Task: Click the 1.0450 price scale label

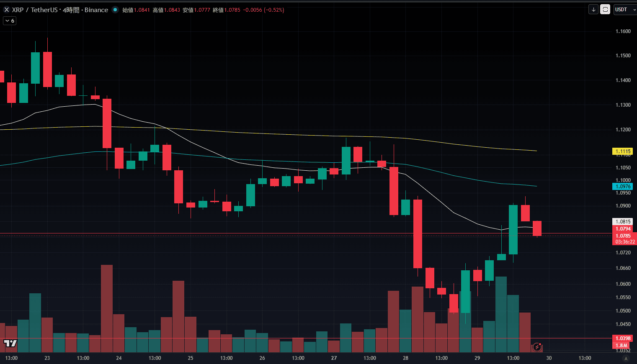Action: coord(623,324)
